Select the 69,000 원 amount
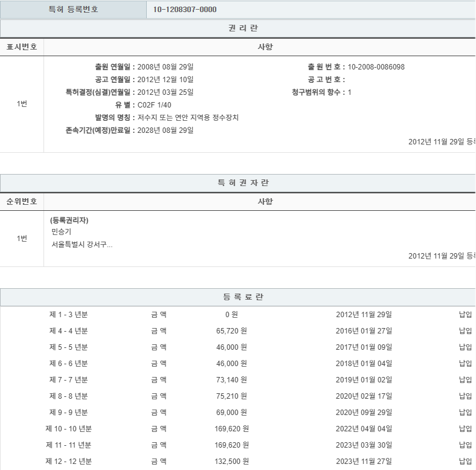The height and width of the screenshot is (470, 476). [231, 413]
